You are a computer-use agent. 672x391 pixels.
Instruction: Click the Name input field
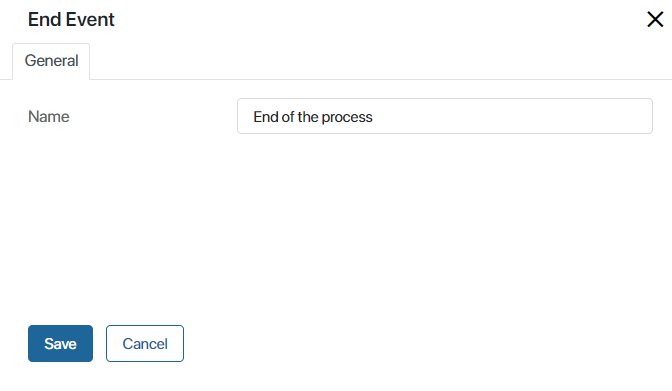click(445, 116)
